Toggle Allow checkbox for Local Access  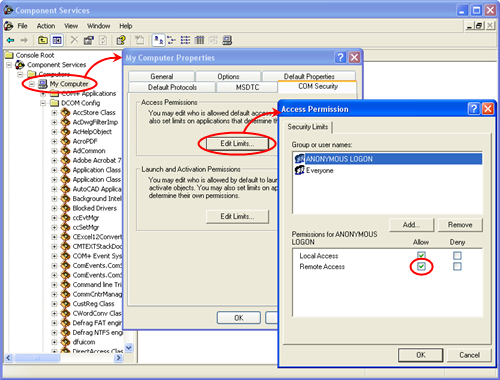coord(421,255)
